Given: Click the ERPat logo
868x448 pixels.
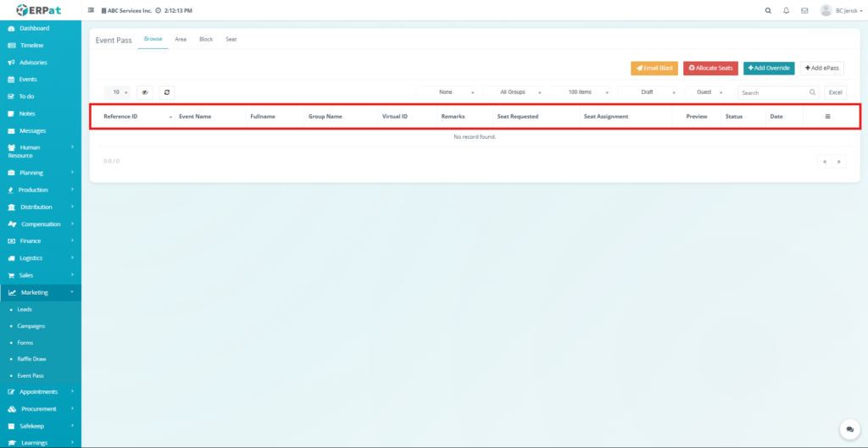Looking at the screenshot, I should pos(39,10).
